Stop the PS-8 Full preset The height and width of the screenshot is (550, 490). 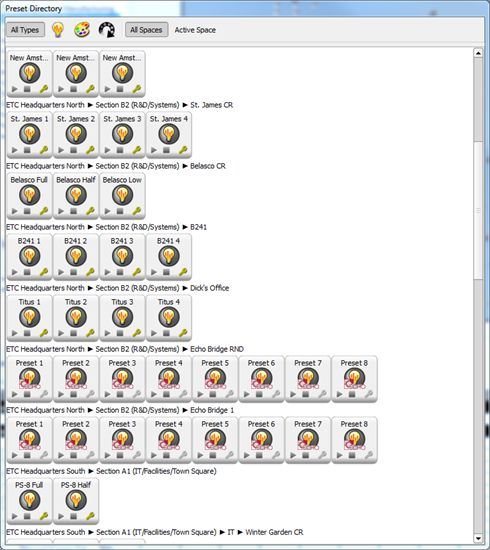[x=27, y=516]
